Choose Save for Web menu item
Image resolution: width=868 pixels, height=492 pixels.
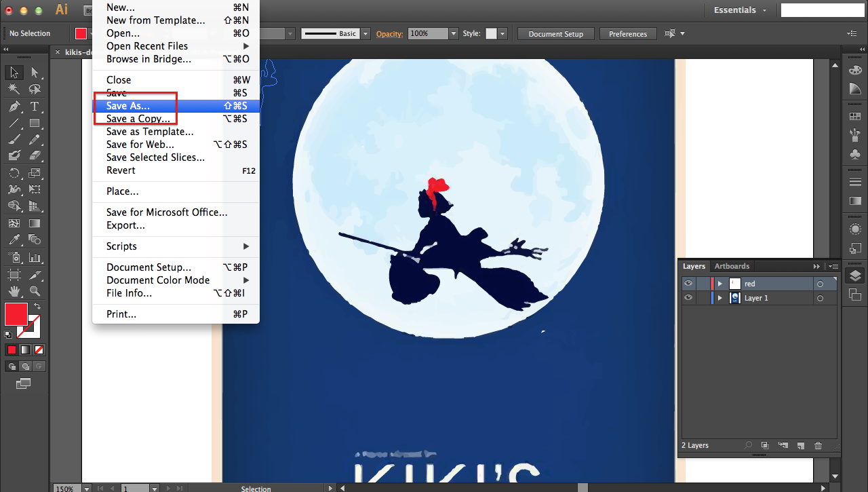pyautogui.click(x=176, y=145)
